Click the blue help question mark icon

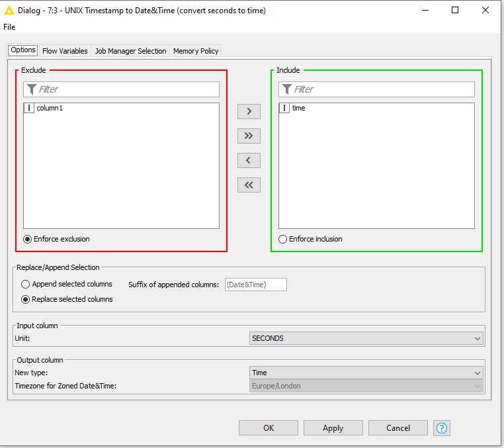pyautogui.click(x=442, y=428)
